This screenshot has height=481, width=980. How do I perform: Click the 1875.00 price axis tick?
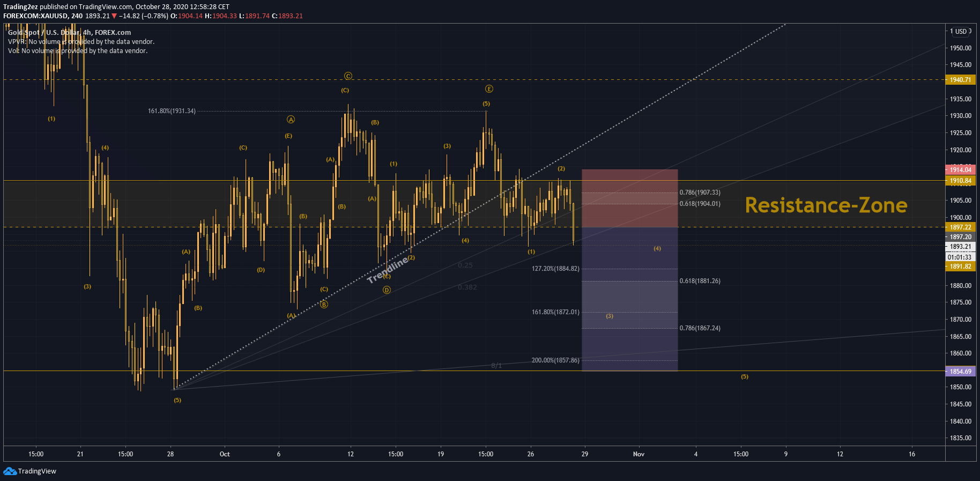[x=961, y=302]
